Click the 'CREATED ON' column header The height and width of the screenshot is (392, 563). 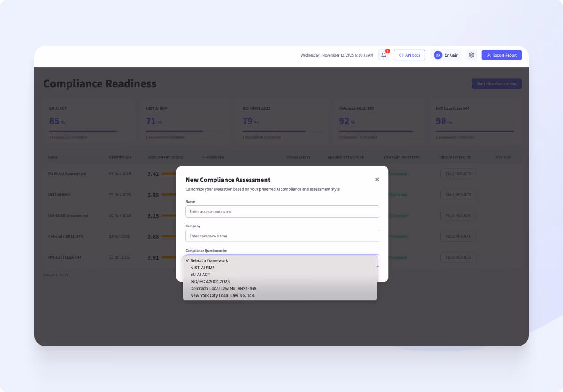[x=120, y=158]
